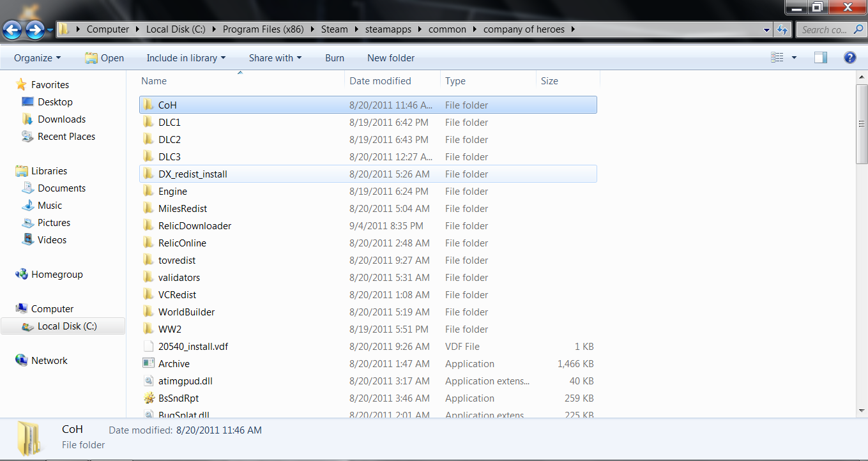The height and width of the screenshot is (461, 868).
Task: Open Help with the question mark icon
Action: pos(849,57)
